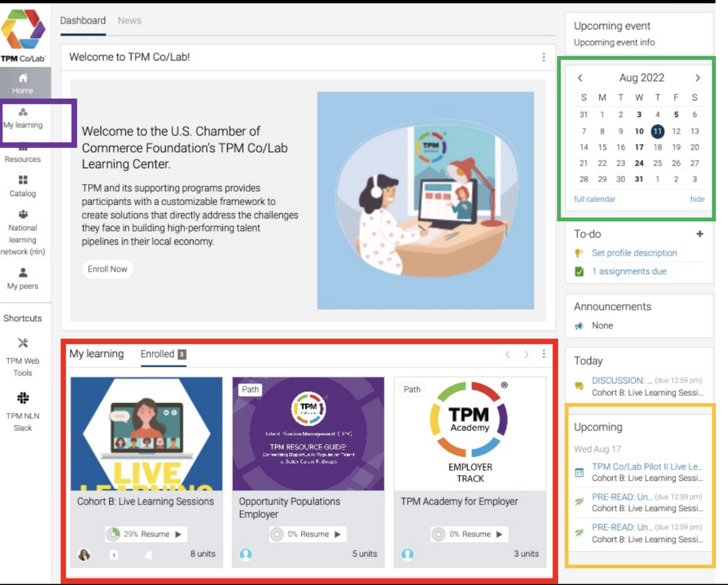
Task: Click the discussion chat icon under Today
Action: (579, 386)
